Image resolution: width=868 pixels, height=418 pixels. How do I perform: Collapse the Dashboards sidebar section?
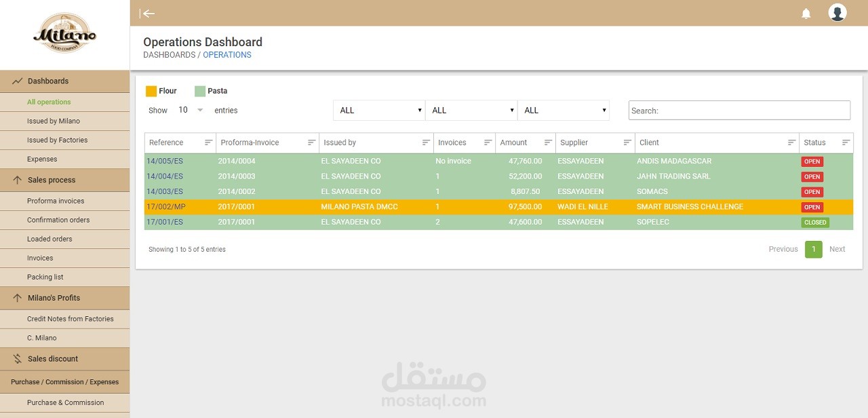click(65, 81)
